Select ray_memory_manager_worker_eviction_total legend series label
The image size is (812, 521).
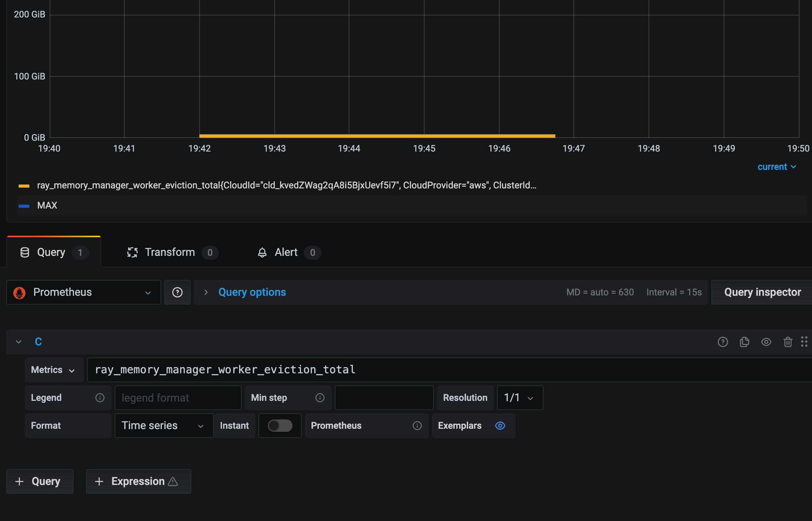[x=287, y=185]
